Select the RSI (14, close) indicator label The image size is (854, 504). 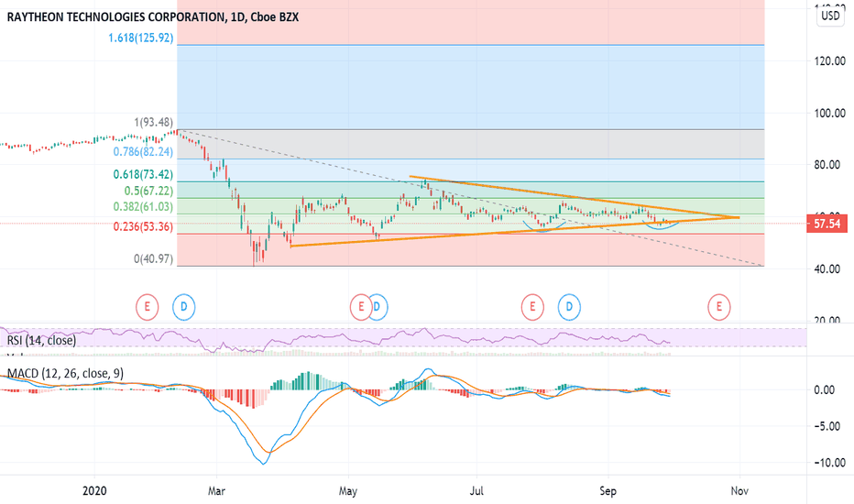(x=41, y=341)
